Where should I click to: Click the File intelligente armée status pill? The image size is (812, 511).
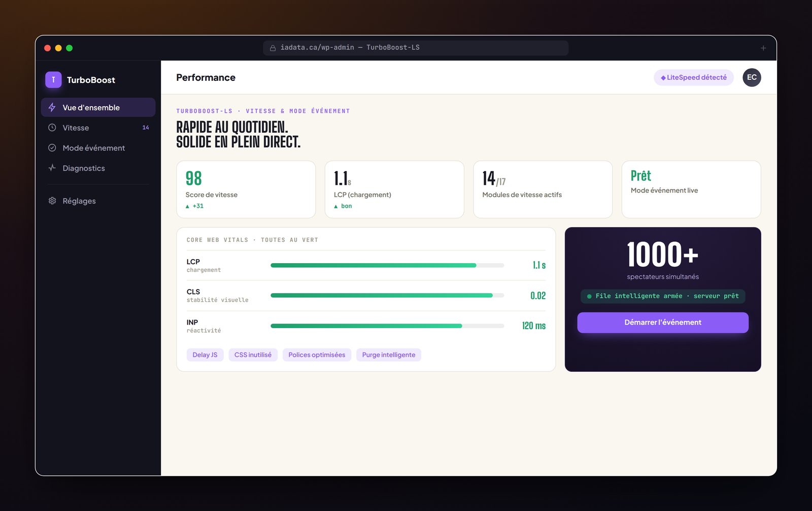click(x=663, y=296)
